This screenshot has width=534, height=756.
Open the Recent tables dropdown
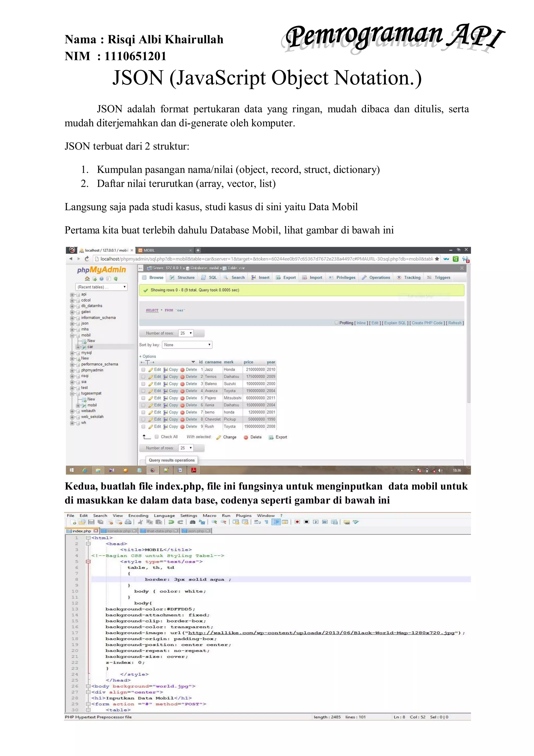(x=101, y=287)
